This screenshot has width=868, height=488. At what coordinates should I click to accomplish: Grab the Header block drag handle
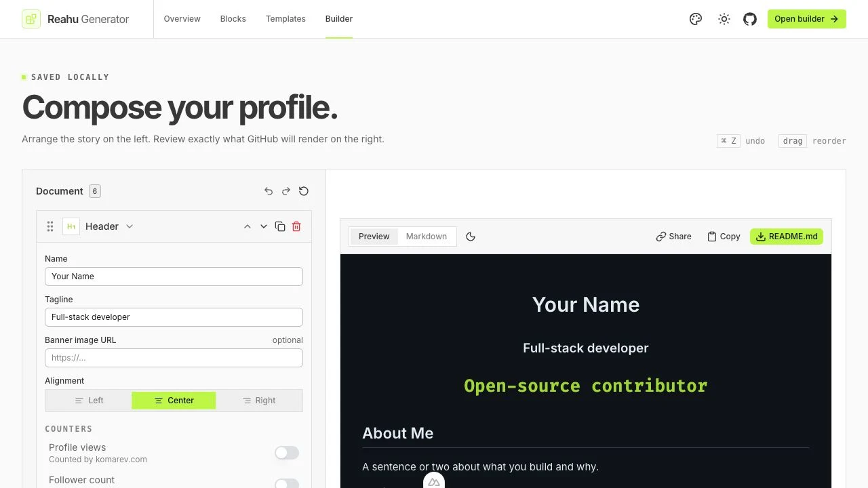(x=50, y=226)
